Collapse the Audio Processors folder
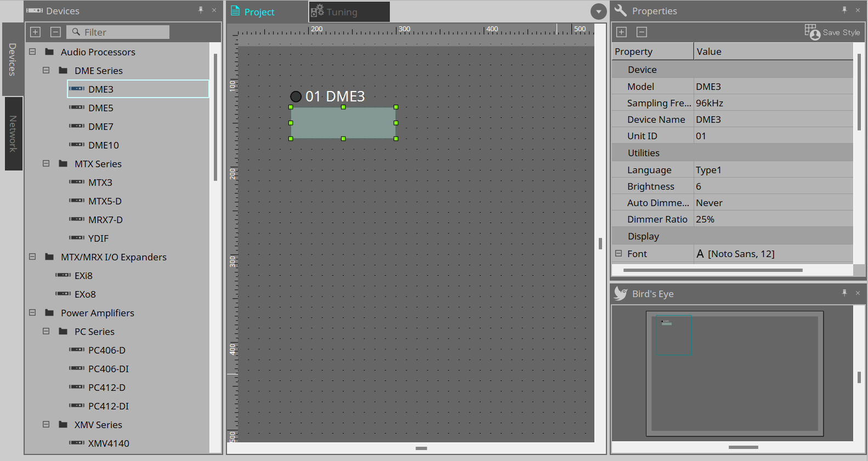The width and height of the screenshot is (868, 461). (32, 52)
